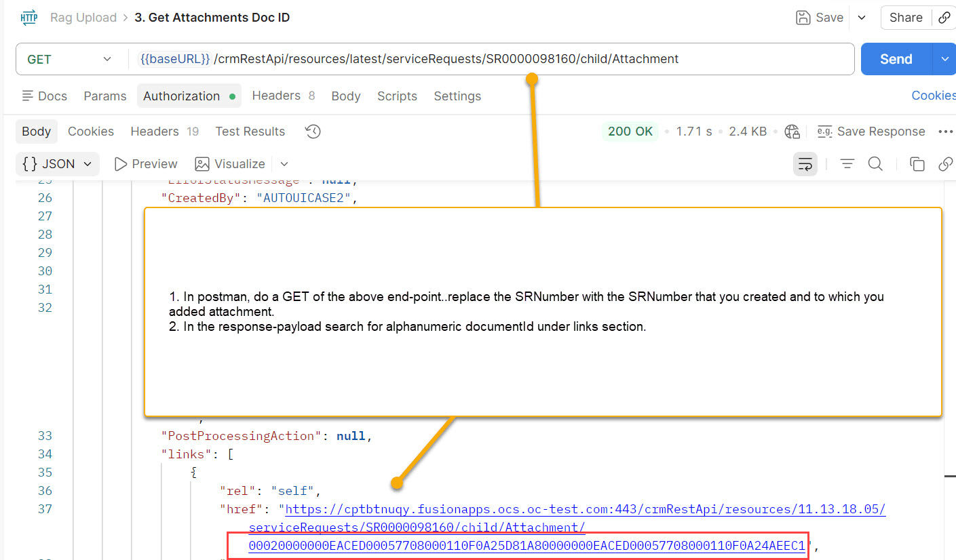Copy the response body
The image size is (956, 560).
click(x=917, y=163)
